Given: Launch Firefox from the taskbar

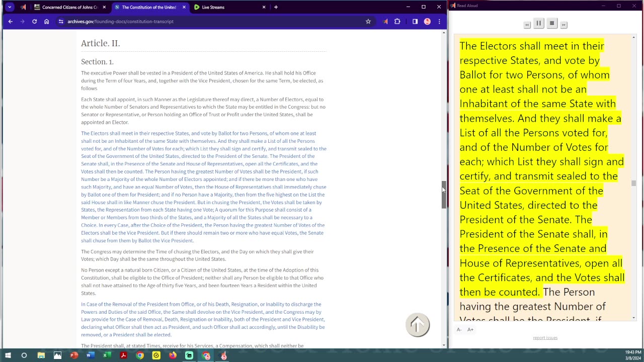Looking at the screenshot, I should 173,355.
